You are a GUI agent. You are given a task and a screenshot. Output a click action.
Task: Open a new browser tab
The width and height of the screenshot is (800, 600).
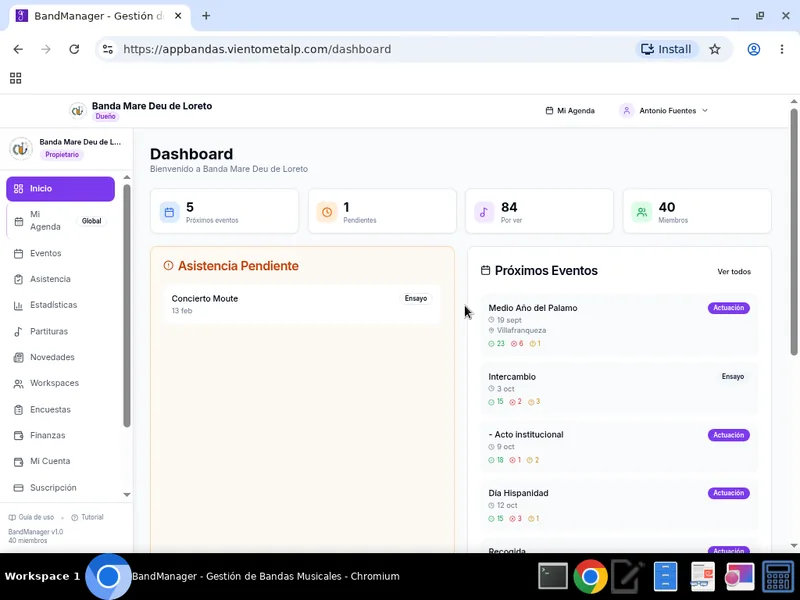206,16
